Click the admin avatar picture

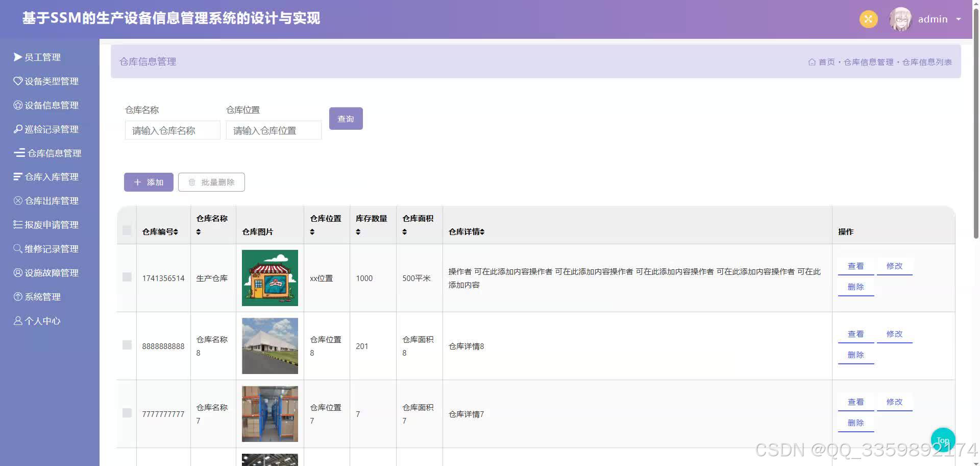[x=900, y=19]
